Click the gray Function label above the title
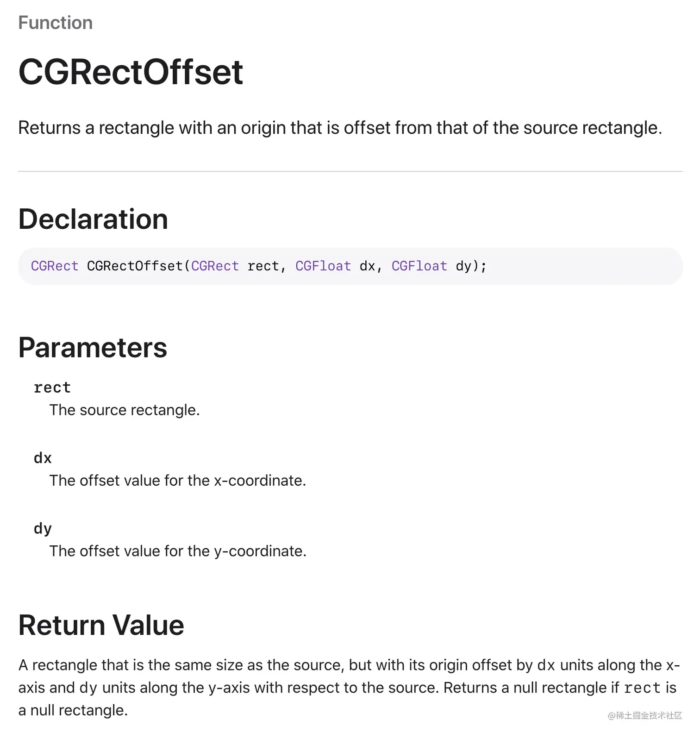Viewport: 700px width, 738px height. [55, 23]
